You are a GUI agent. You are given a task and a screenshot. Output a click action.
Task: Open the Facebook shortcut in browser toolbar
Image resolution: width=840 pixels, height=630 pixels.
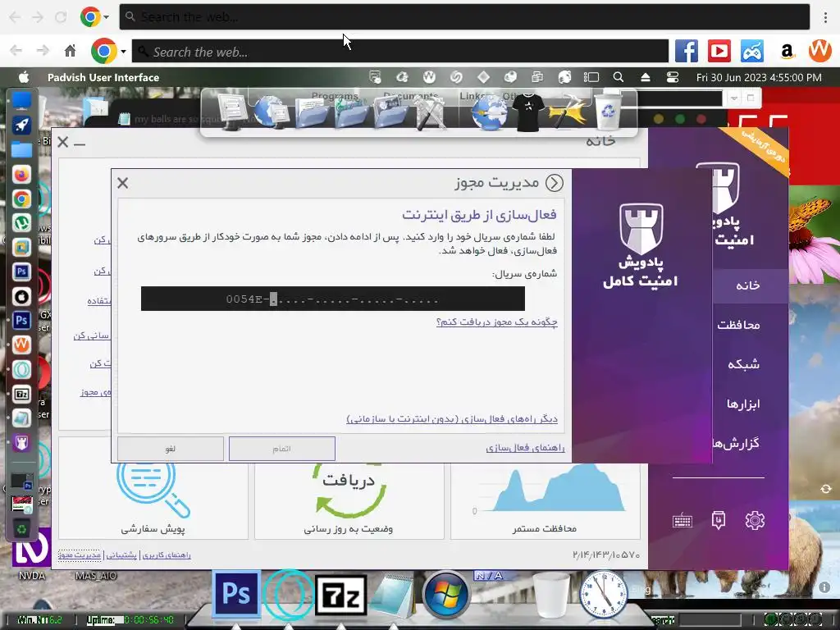coord(687,52)
